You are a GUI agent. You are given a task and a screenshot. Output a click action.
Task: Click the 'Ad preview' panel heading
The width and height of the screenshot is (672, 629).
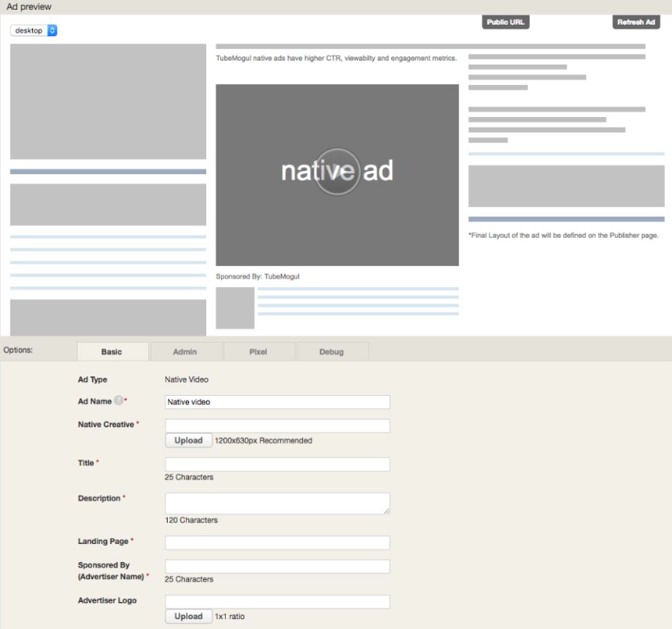coord(29,7)
